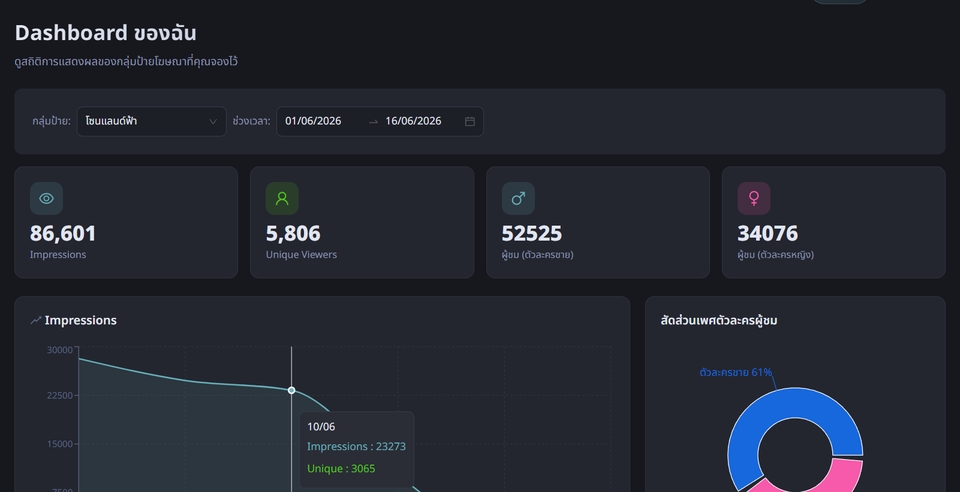Click the Impressions chart title
The height and width of the screenshot is (492, 960).
[x=80, y=320]
